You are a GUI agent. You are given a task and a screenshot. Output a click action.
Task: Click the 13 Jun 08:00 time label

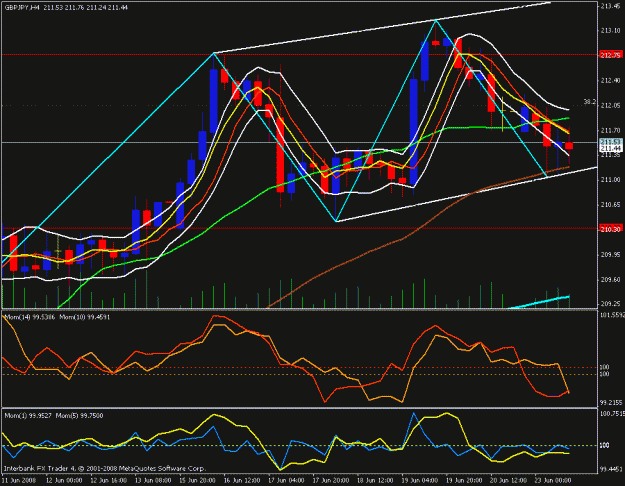(153, 480)
